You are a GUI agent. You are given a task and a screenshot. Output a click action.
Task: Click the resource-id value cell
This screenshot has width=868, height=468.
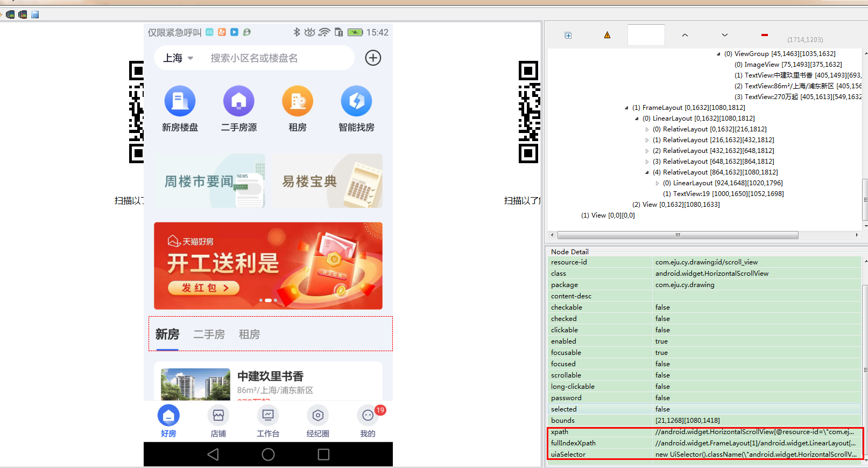758,262
